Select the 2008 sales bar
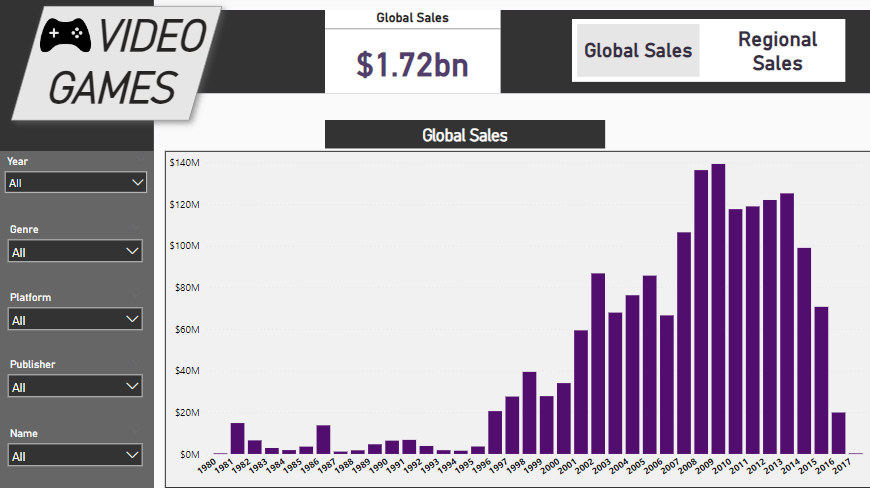The width and height of the screenshot is (870, 488). tap(701, 312)
